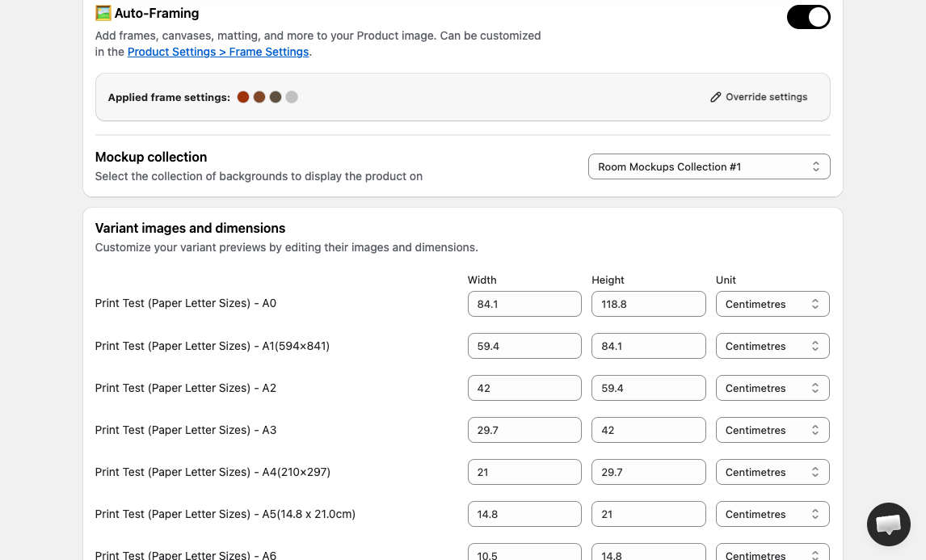Image resolution: width=926 pixels, height=560 pixels.
Task: Open the Room Mockups Collection #1 dropdown
Action: point(709,166)
